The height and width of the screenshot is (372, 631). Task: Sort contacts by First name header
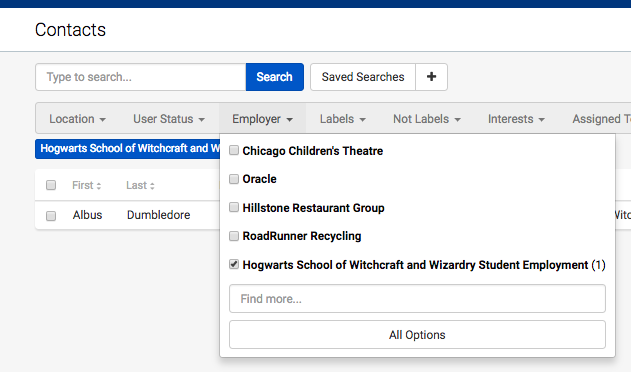coord(82,185)
